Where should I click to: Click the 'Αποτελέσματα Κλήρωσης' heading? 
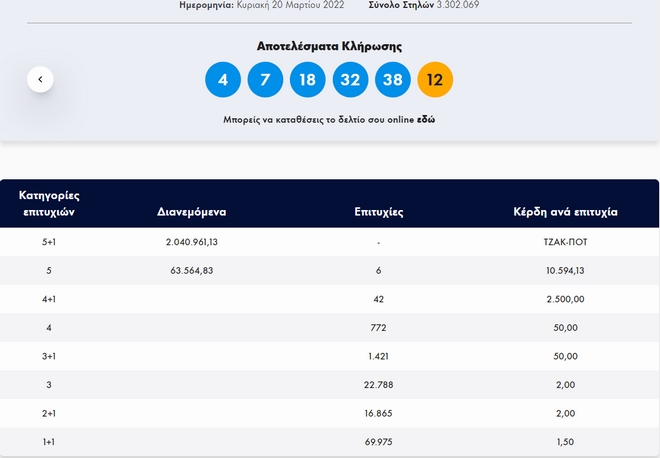tap(329, 46)
